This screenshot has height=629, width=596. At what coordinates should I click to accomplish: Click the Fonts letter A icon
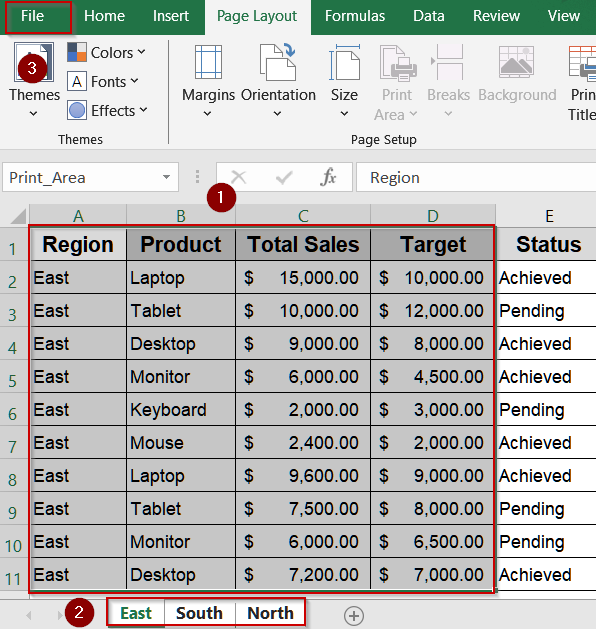pos(77,81)
